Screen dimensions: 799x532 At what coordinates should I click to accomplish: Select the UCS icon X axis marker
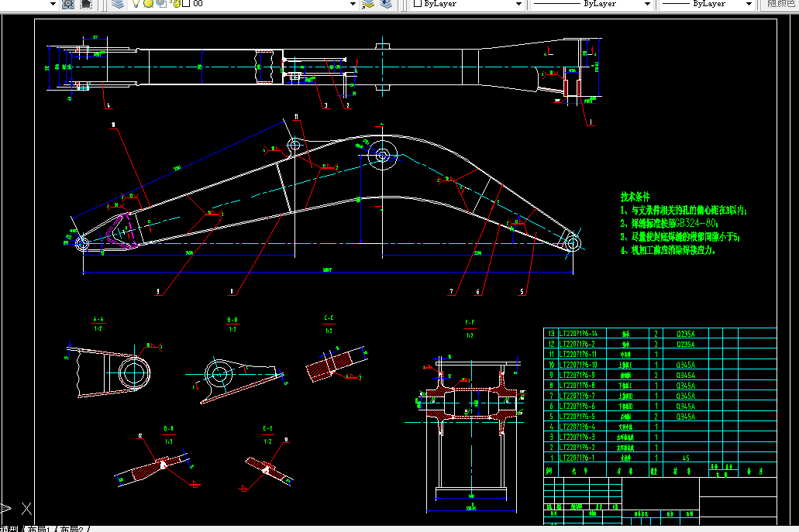click(27, 508)
